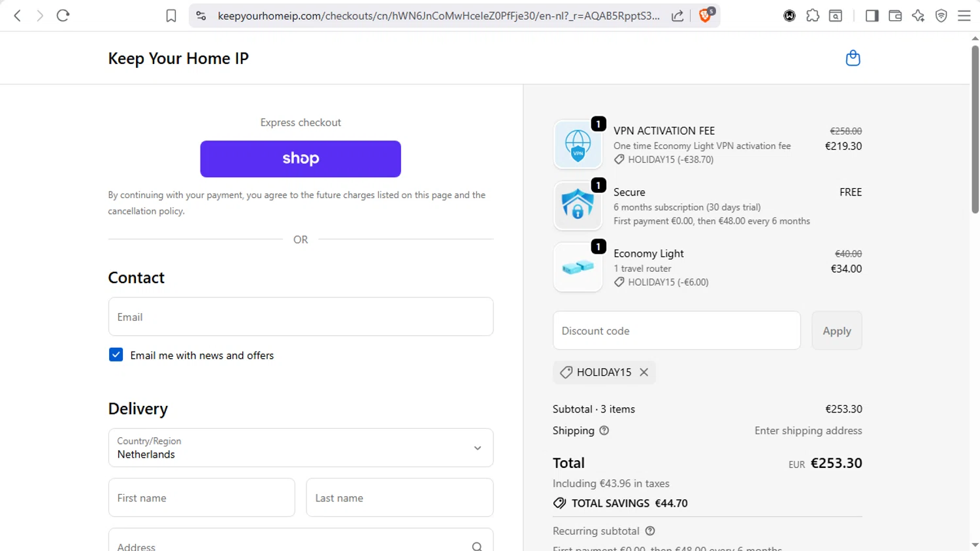
Task: Reload the checkout page
Action: [63, 16]
